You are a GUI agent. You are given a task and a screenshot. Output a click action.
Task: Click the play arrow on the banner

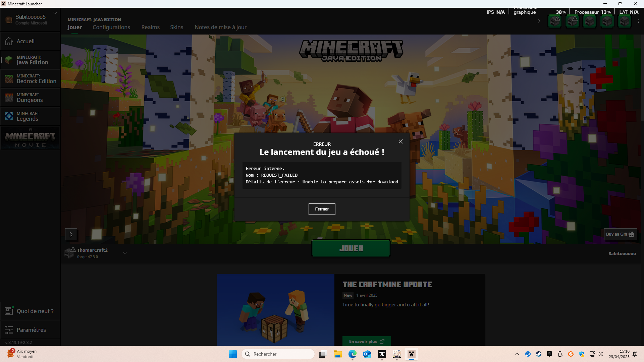tap(71, 234)
